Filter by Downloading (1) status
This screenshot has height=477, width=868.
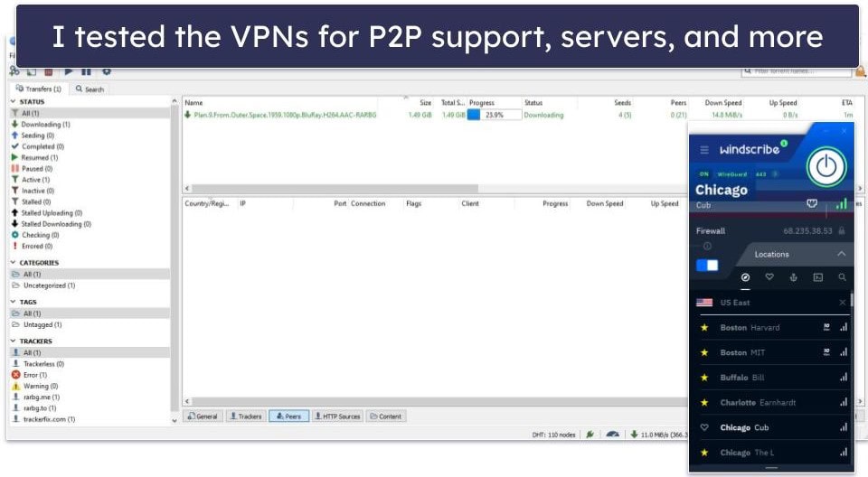[x=45, y=125]
